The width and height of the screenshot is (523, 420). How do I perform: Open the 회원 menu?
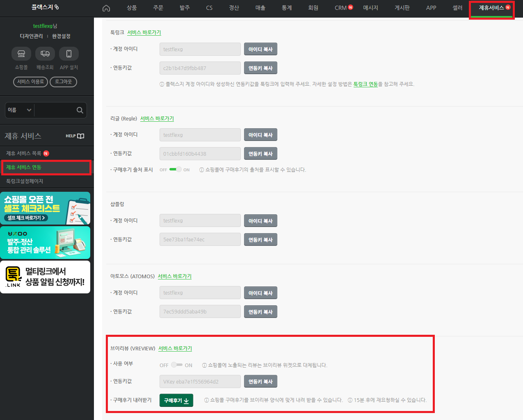(313, 8)
